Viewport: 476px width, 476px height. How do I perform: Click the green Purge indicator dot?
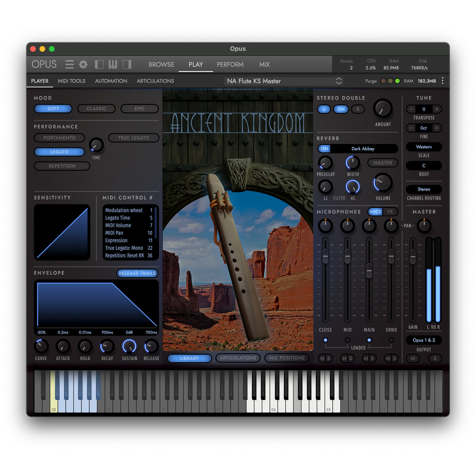pyautogui.click(x=397, y=81)
